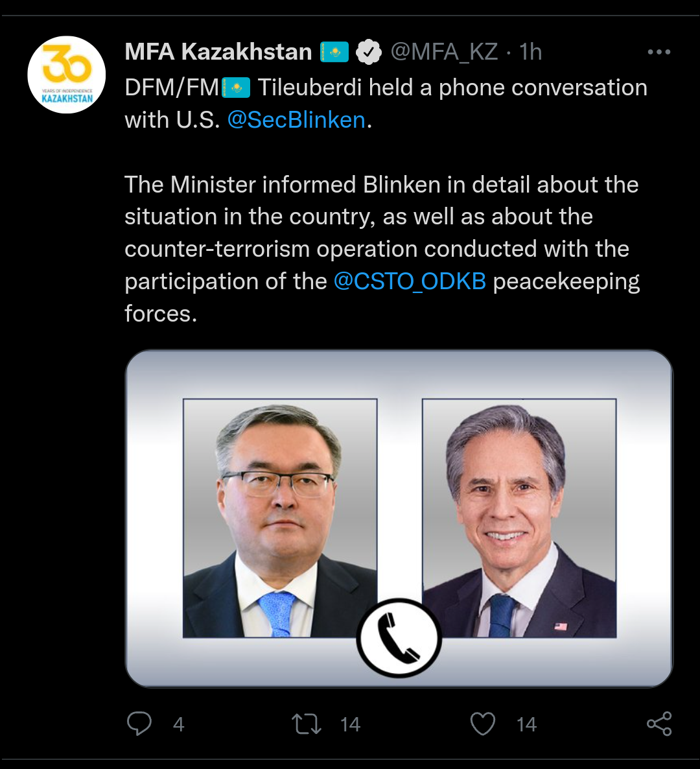Open the @MFA_KZ handle
Image resolution: width=700 pixels, height=769 pixels.
pyautogui.click(x=444, y=52)
